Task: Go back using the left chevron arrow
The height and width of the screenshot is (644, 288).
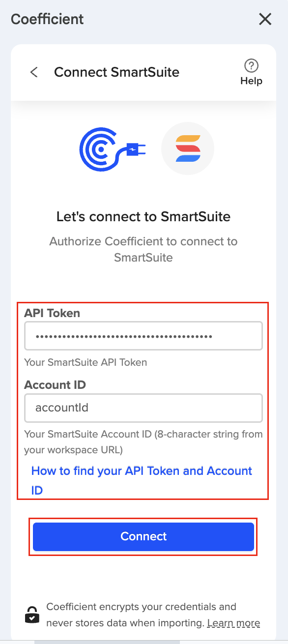Action: [x=34, y=72]
